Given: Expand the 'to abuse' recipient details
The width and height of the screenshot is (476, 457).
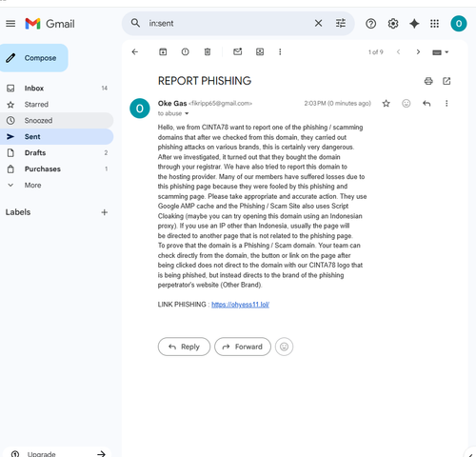Looking at the screenshot, I should tap(187, 113).
